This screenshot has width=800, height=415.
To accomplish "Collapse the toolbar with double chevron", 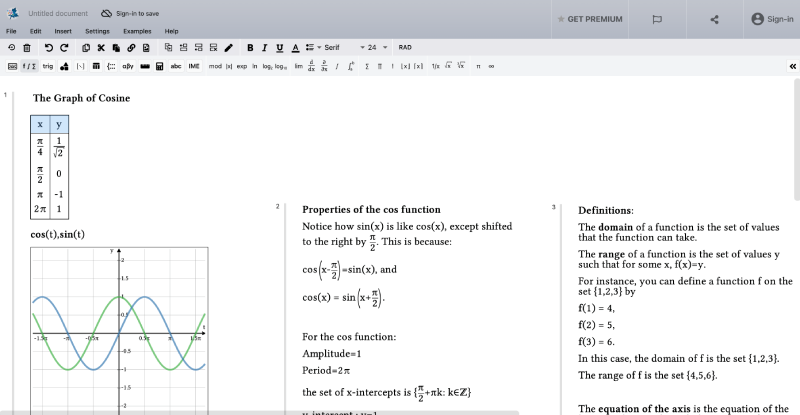I will pyautogui.click(x=792, y=66).
